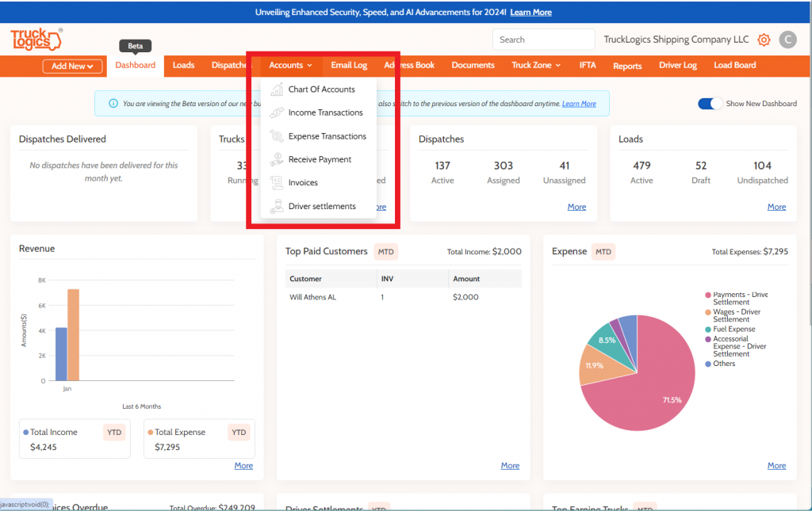Click the Expense Transactions icon
The image size is (812, 511).
[277, 136]
